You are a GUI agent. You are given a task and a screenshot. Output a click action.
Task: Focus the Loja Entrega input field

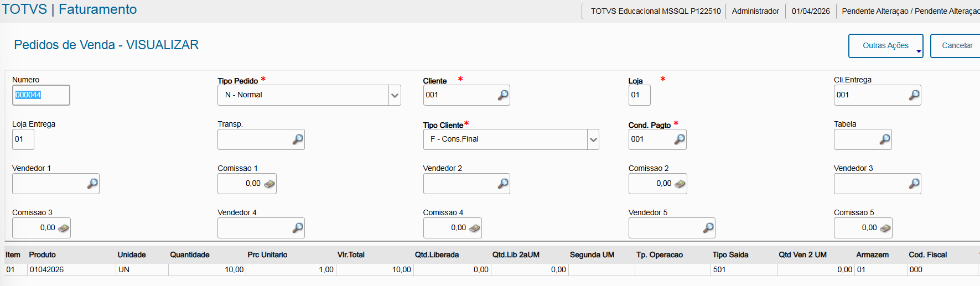[x=23, y=139]
